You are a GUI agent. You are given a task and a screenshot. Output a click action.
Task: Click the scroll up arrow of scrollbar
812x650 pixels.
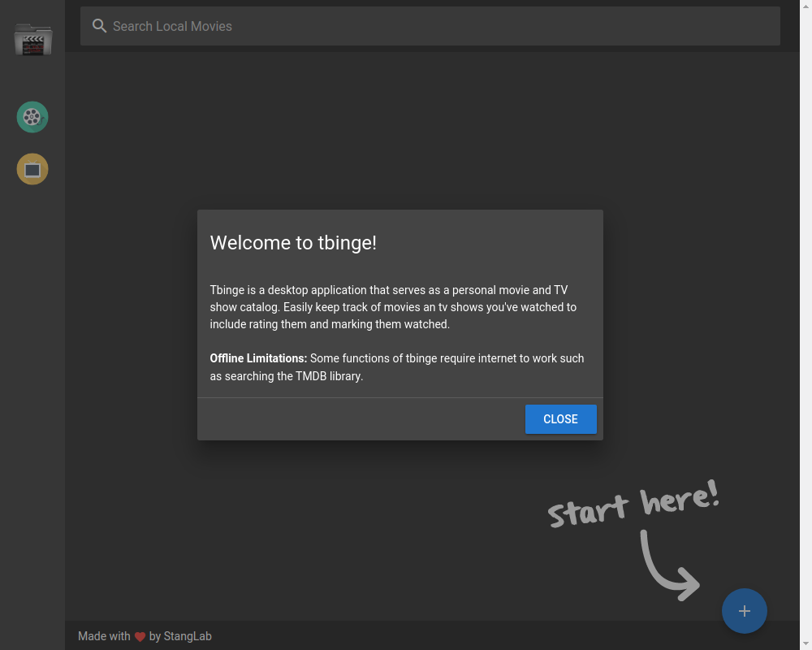click(806, 5)
